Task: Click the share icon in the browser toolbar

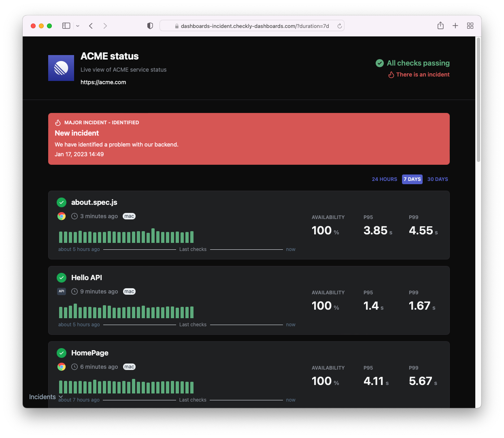Action: [440, 26]
